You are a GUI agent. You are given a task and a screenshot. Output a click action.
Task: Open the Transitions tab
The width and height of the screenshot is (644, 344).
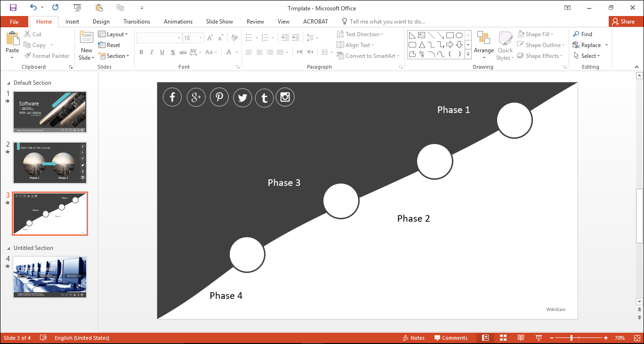coord(137,22)
